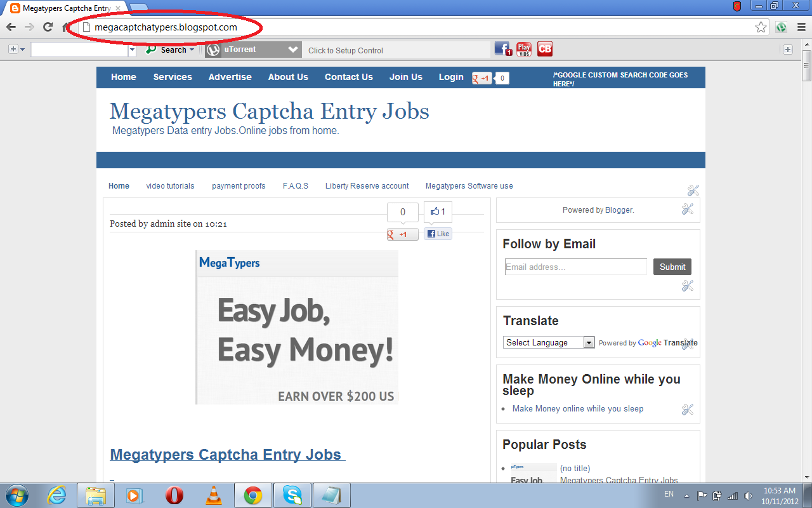This screenshot has width=812, height=508.
Task: Click the Facebook Like button
Action: tap(438, 234)
